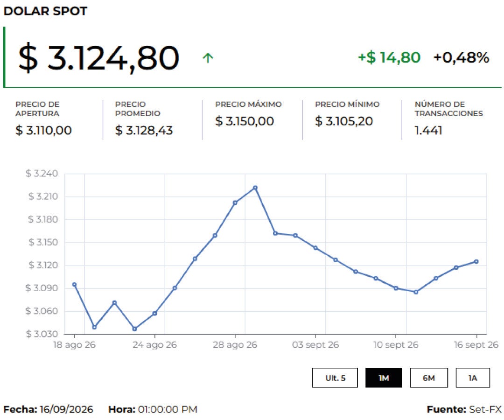
Task: Click the peak data point near $3.220
Action: (x=255, y=188)
